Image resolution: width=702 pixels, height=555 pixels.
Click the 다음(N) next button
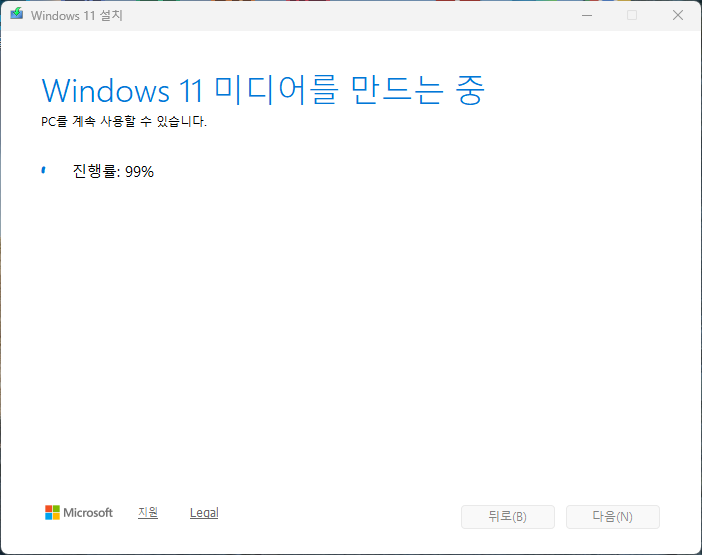pyautogui.click(x=612, y=517)
